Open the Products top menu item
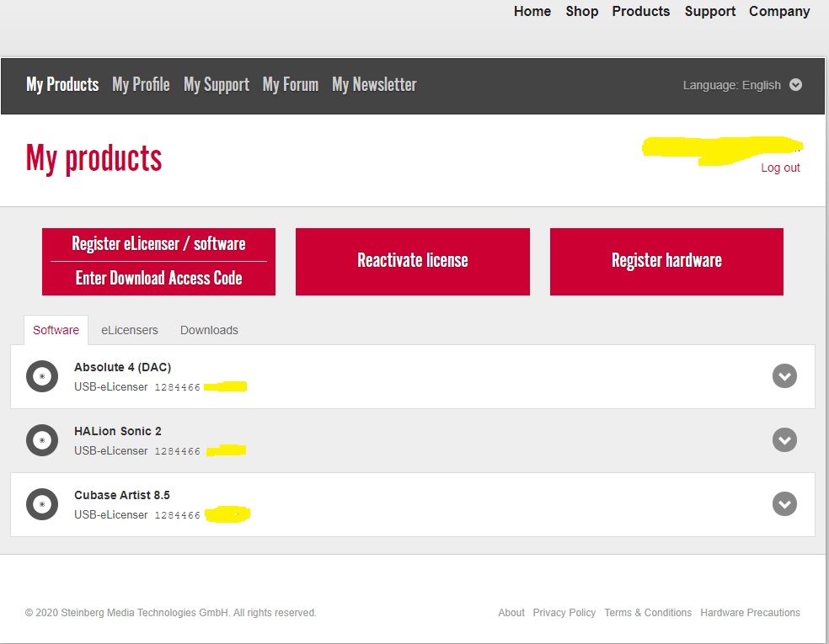The height and width of the screenshot is (644, 829). click(x=641, y=11)
